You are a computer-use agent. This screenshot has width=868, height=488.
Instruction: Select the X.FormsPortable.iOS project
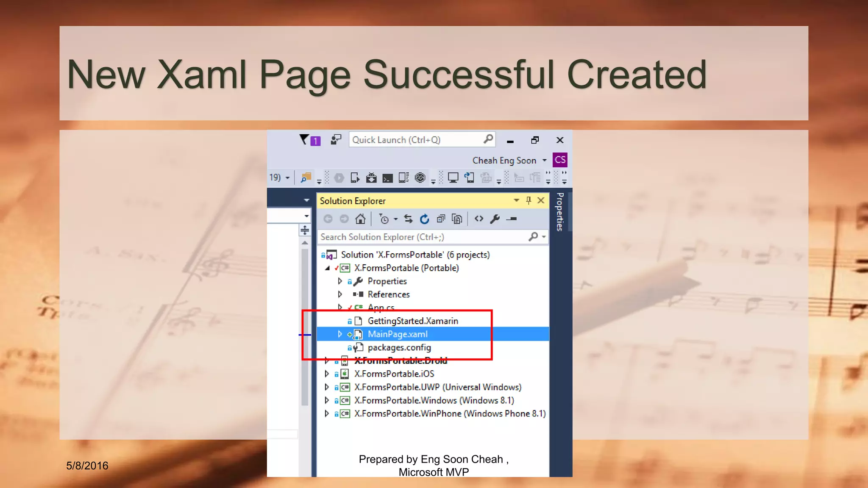pyautogui.click(x=394, y=374)
